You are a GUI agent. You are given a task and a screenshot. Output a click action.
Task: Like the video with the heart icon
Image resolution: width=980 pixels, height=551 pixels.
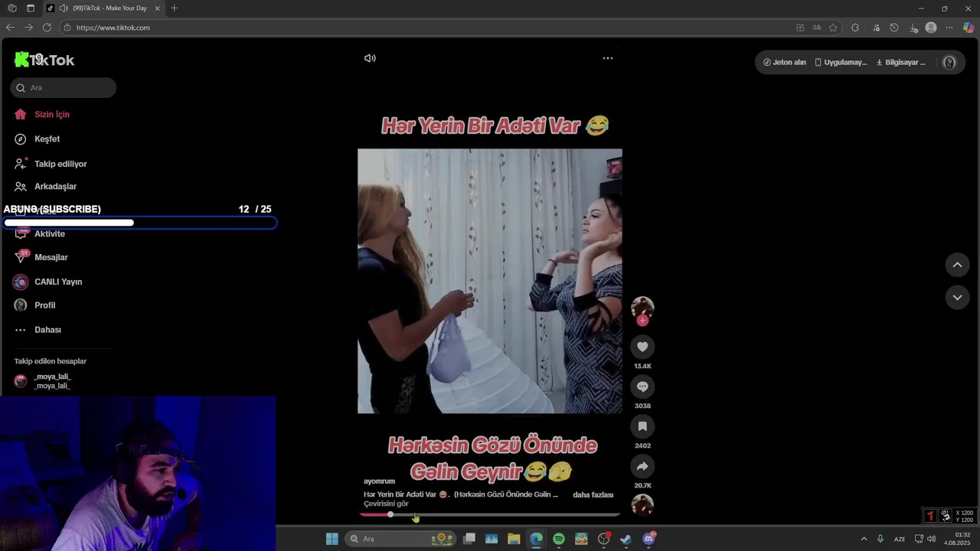tap(642, 347)
